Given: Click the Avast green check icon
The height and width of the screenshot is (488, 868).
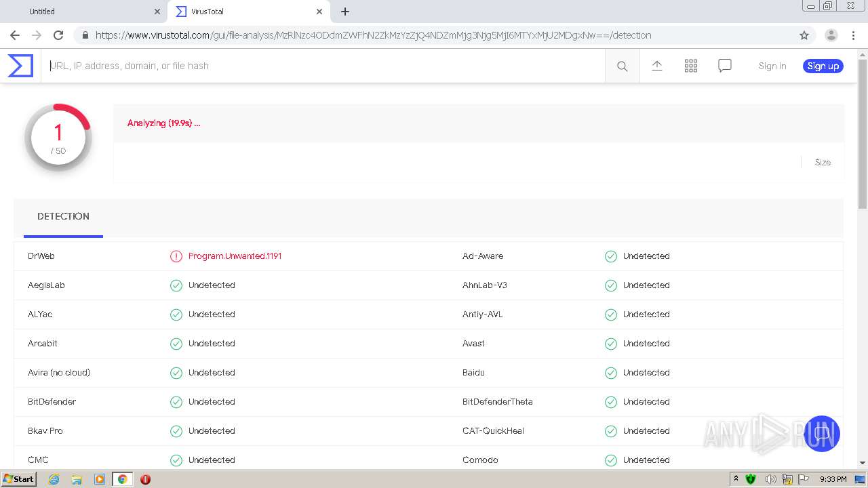Looking at the screenshot, I should [611, 344].
